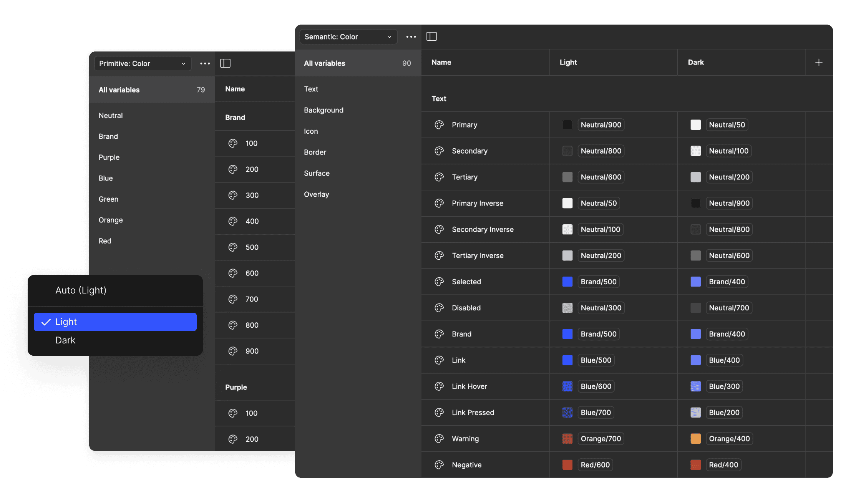This screenshot has width=856, height=504.
Task: Click the plus icon to add mode
Action: [x=819, y=62]
